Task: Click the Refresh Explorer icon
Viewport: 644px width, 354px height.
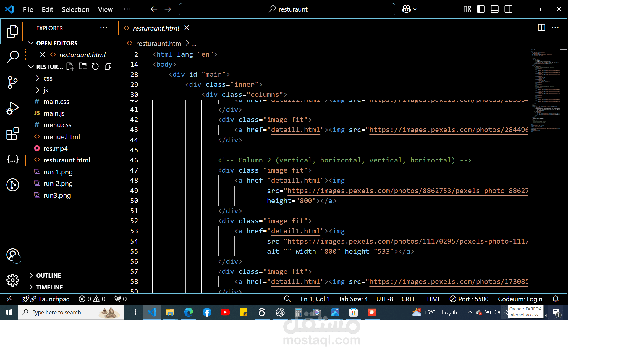Action: tap(95, 67)
